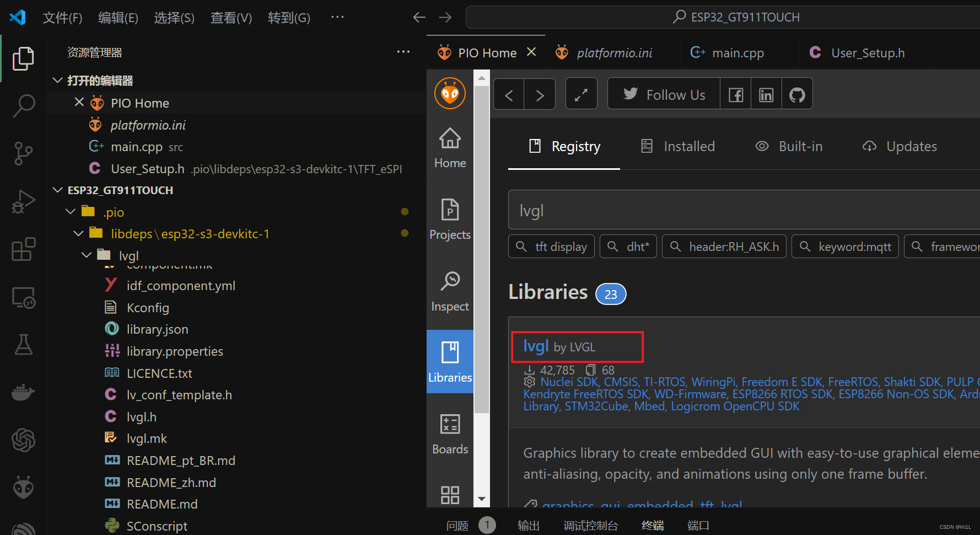Switch to platformio.ini editor tab
Screen dimensions: 980x535
coord(612,52)
